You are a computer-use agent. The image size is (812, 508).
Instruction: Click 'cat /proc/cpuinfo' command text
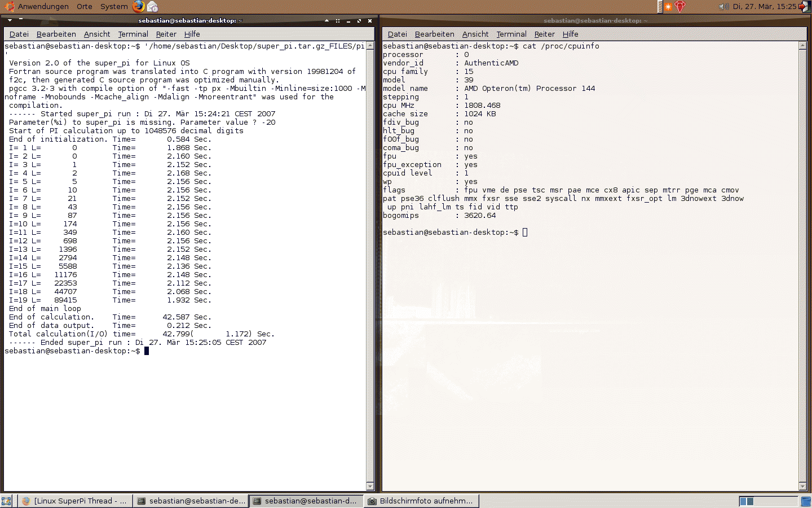point(561,46)
